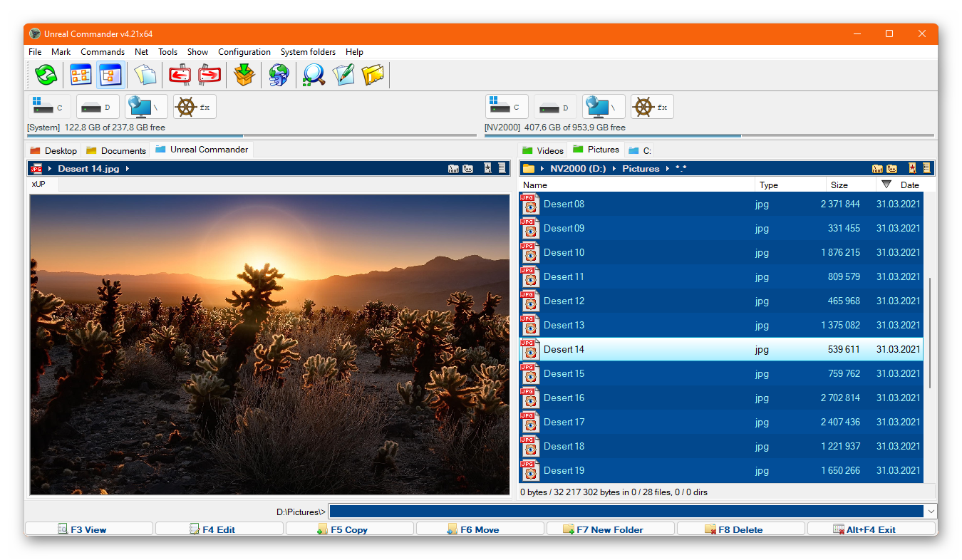Click the F8 Delete button
The height and width of the screenshot is (560, 962).
741,529
